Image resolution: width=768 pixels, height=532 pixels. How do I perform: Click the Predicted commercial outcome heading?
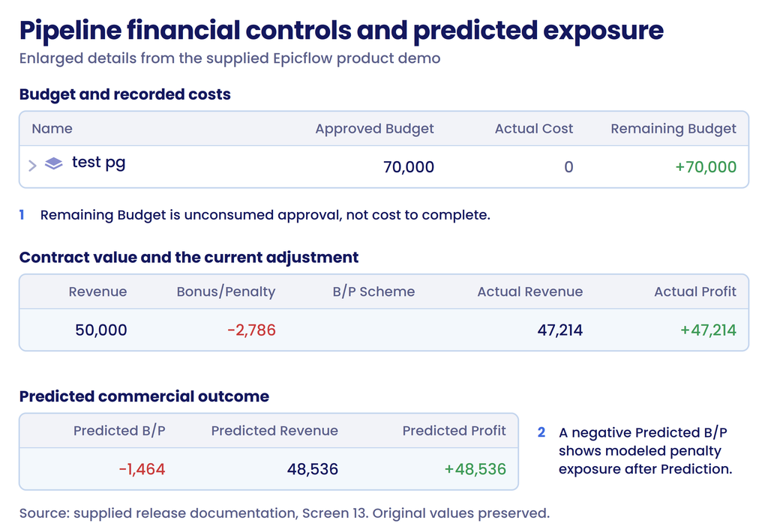click(x=144, y=396)
